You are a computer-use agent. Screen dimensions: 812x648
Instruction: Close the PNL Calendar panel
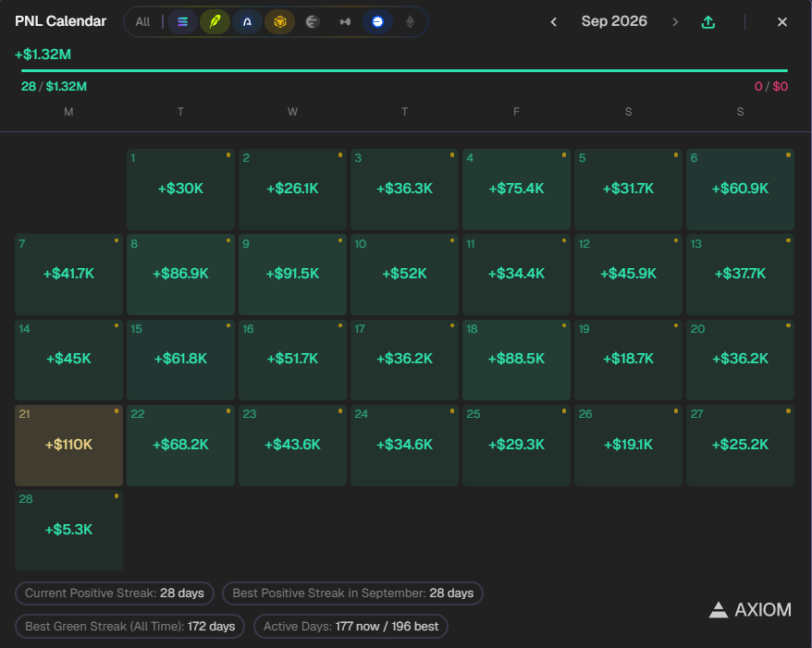[782, 22]
